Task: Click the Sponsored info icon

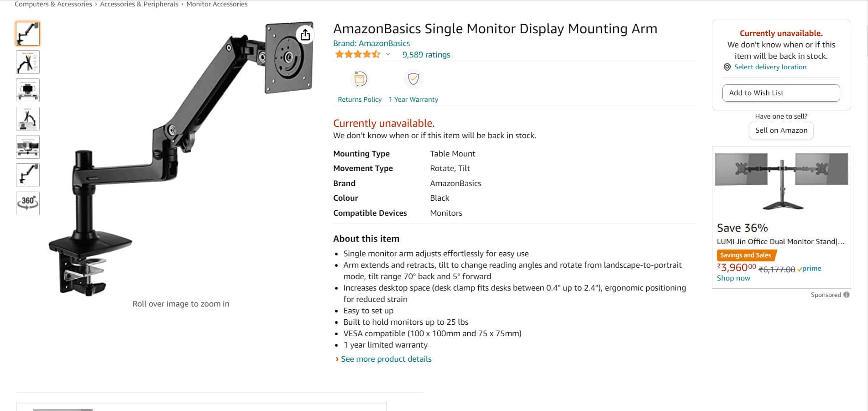Action: tap(847, 295)
